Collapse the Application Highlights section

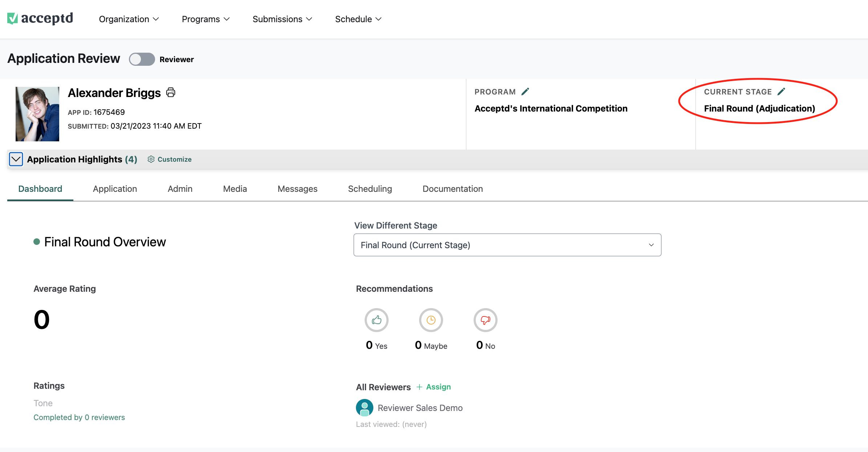click(x=16, y=159)
